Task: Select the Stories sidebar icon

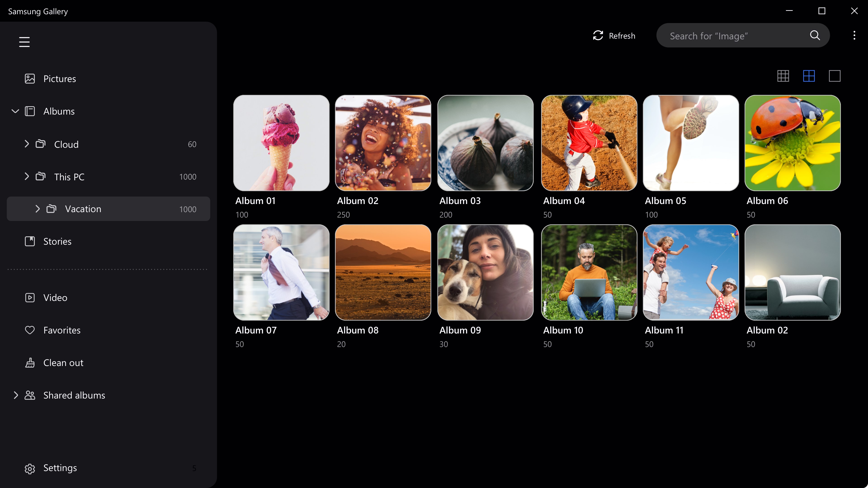Action: coord(30,241)
